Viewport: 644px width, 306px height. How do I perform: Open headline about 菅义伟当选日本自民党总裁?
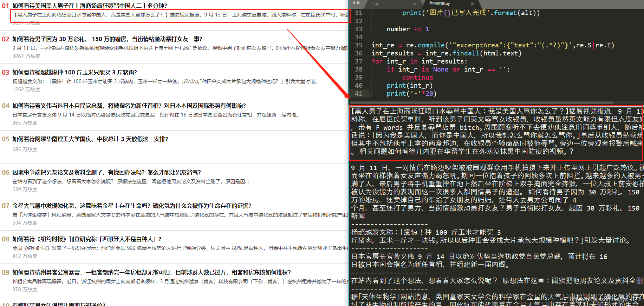pyautogui.click(x=129, y=106)
